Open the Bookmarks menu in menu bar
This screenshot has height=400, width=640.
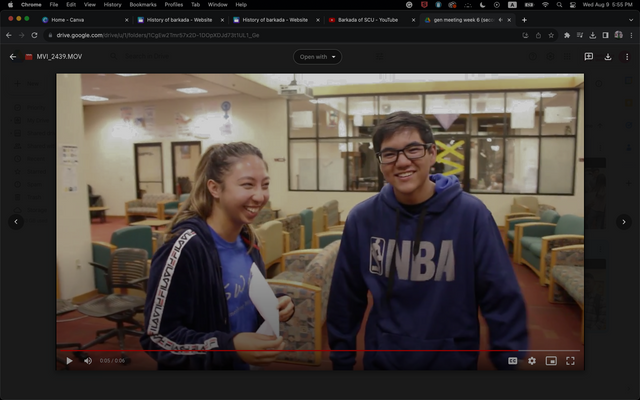pyautogui.click(x=143, y=5)
